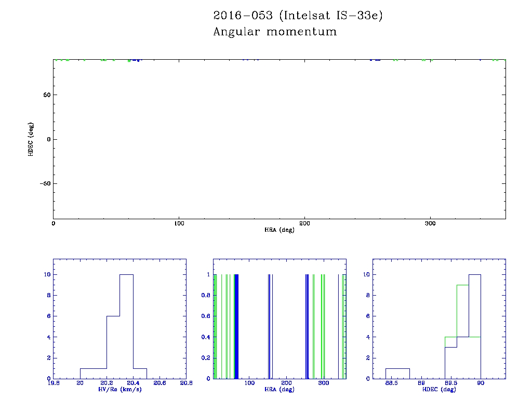The width and height of the screenshot is (532, 399).
Task: Click the "19.8" tick on the HV/Re histogram
Action: point(54,383)
